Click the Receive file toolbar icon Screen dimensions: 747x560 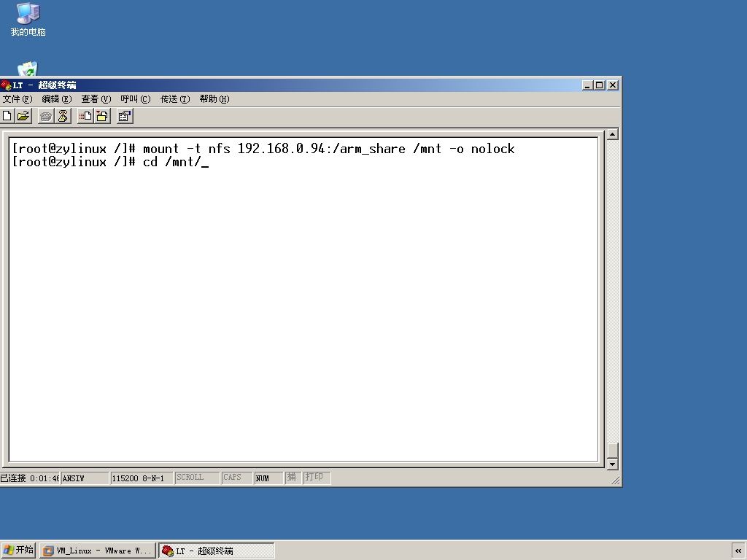pyautogui.click(x=102, y=116)
